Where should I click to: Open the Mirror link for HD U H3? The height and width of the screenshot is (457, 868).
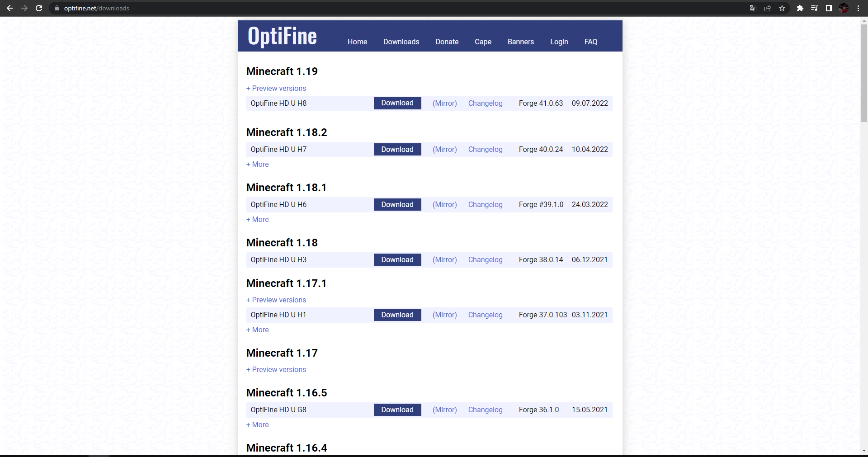(445, 259)
